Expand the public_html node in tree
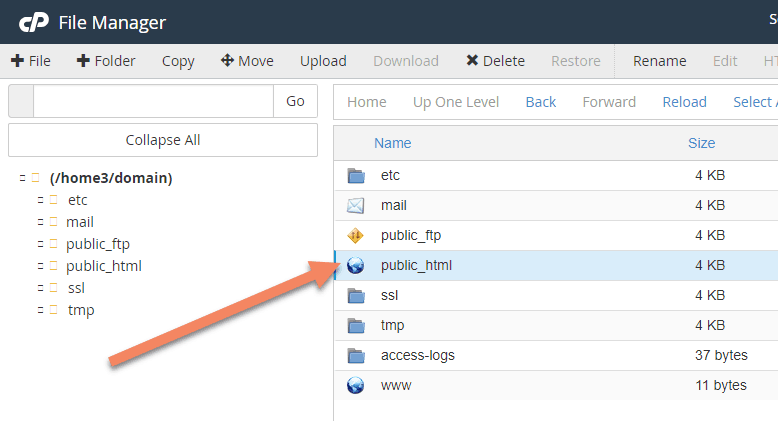Image resolution: width=778 pixels, height=421 pixels. 40,266
